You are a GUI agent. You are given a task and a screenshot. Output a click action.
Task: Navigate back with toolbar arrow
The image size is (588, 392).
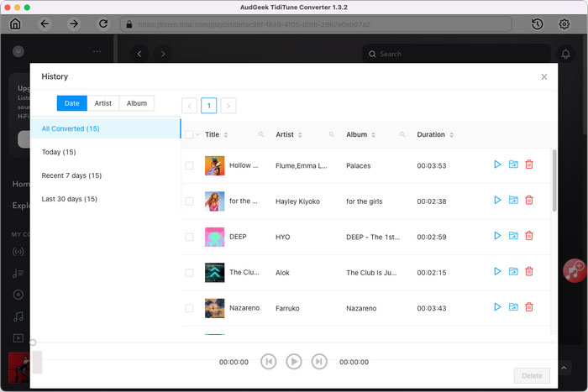tap(45, 24)
